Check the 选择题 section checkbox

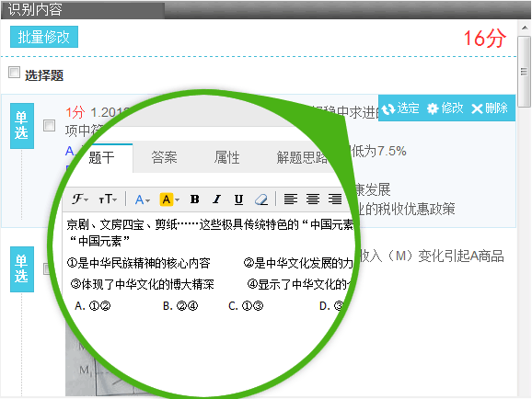click(x=14, y=73)
